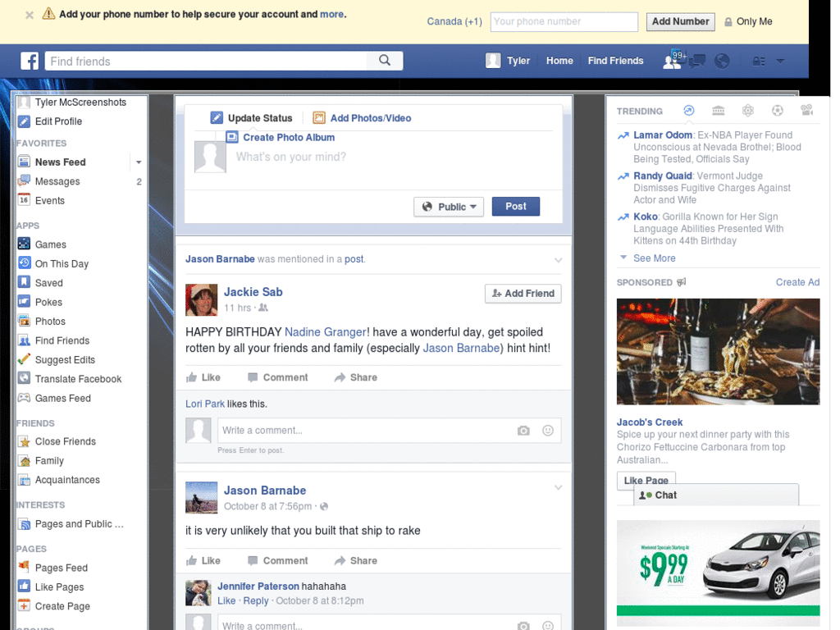Click the Create Ad link
The width and height of the screenshot is (840, 630).
(x=797, y=282)
